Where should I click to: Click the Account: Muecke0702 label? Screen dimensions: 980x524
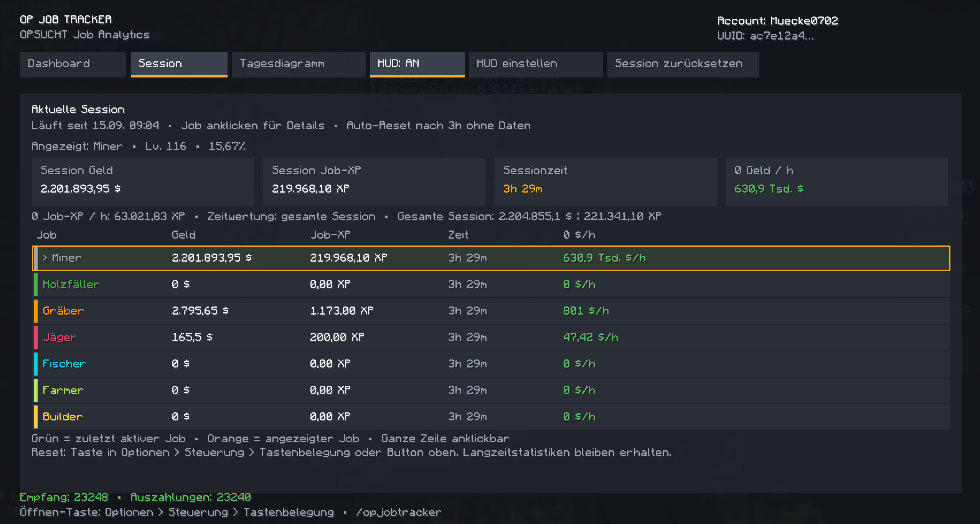pos(777,21)
